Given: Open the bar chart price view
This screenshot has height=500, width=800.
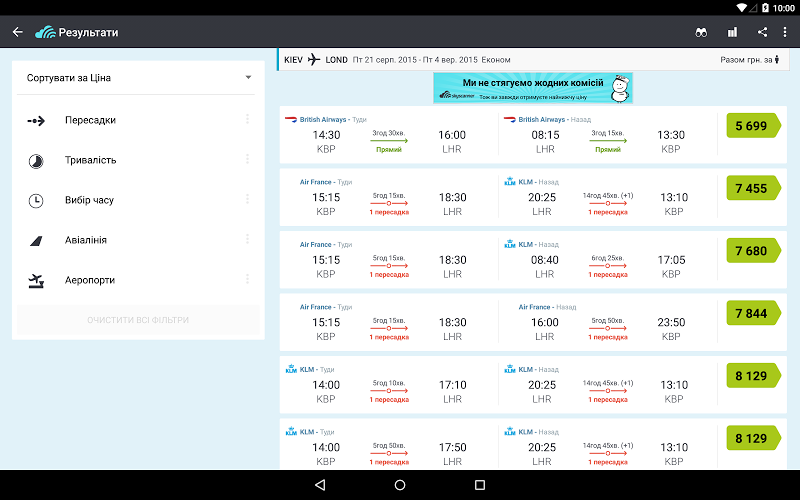Looking at the screenshot, I should coord(732,32).
